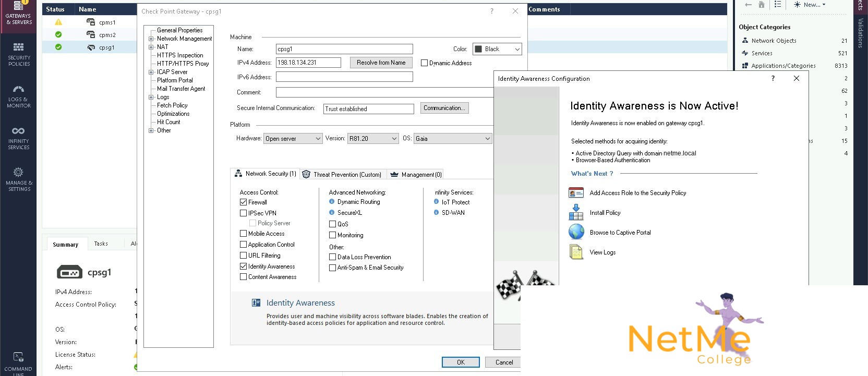Click the IPv4 Address field

click(308, 63)
